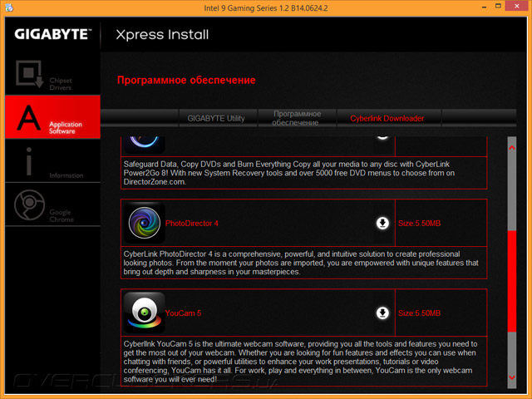Maximize the Xpress Install window
532x399 pixels.
coord(498,6)
